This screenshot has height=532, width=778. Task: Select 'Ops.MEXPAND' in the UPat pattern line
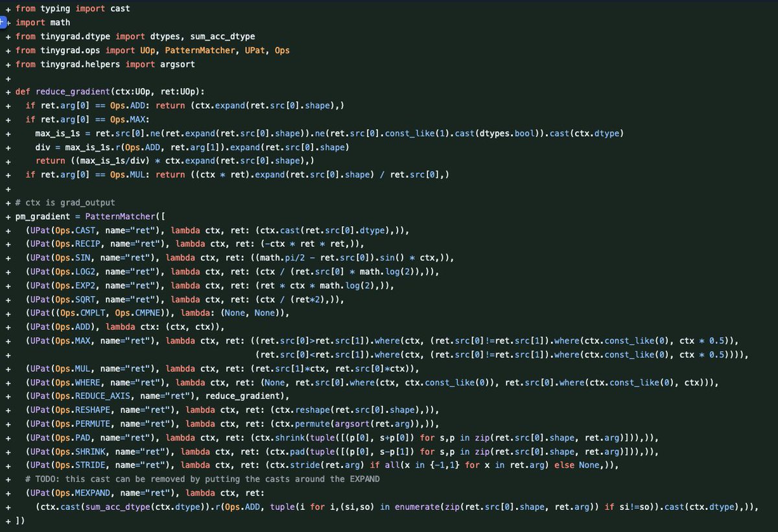pyautogui.click(x=83, y=494)
